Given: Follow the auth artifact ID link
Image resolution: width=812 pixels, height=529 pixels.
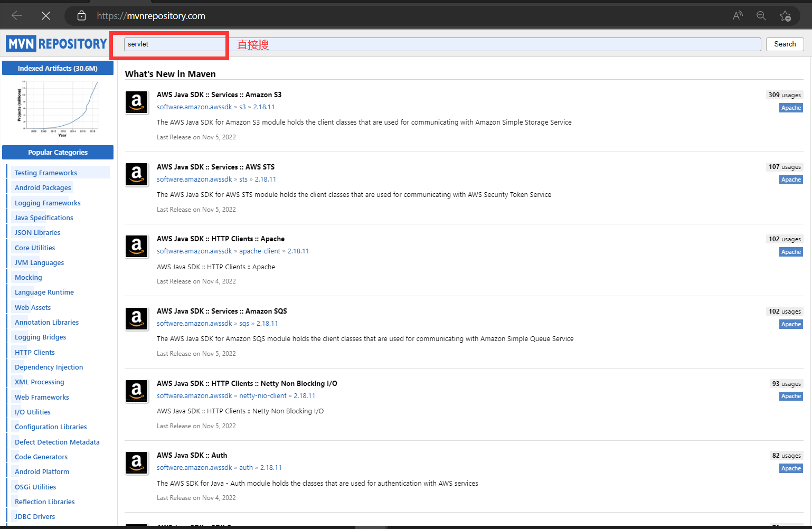Looking at the screenshot, I should coord(246,467).
